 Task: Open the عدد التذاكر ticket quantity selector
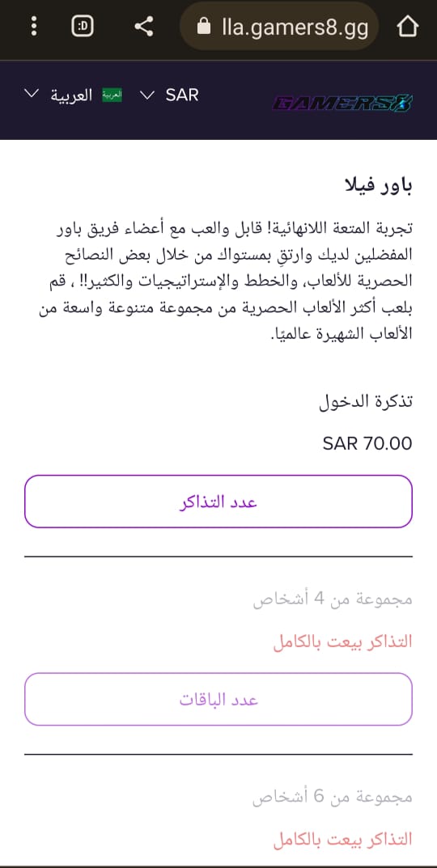coord(218,502)
